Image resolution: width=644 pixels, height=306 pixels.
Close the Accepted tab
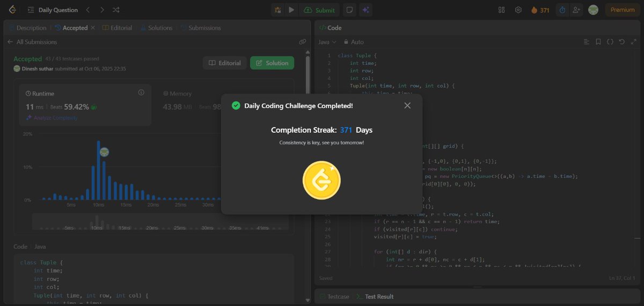pyautogui.click(x=93, y=28)
